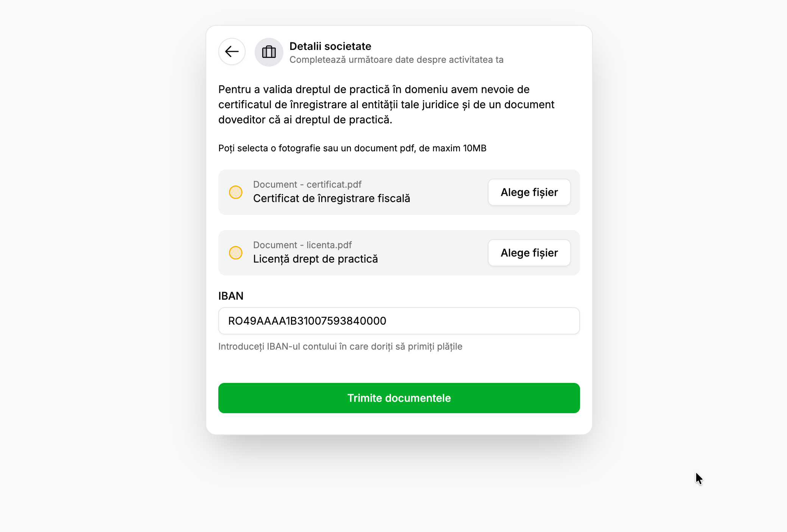This screenshot has height=532, width=787.
Task: Click the yellow status circle for licenta.pdf
Action: pos(236,253)
